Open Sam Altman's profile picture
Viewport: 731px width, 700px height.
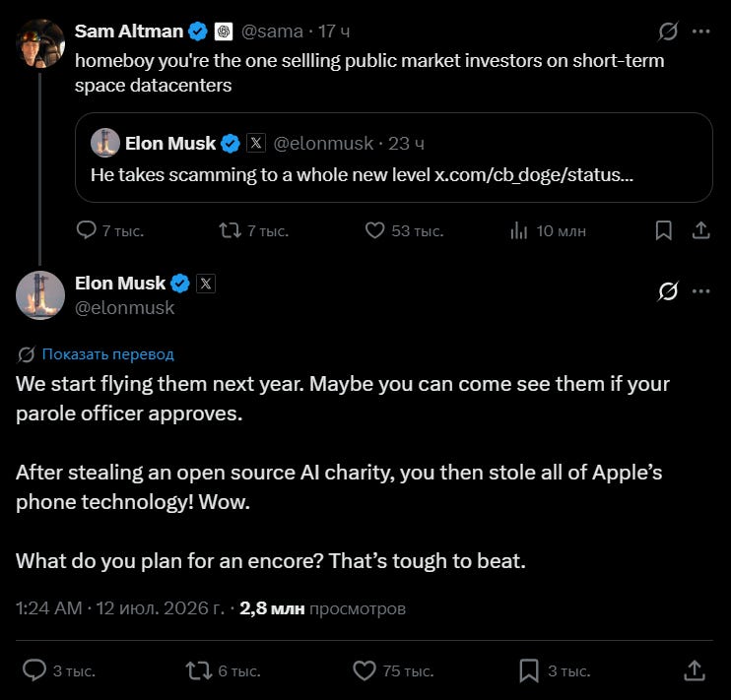pos(40,43)
